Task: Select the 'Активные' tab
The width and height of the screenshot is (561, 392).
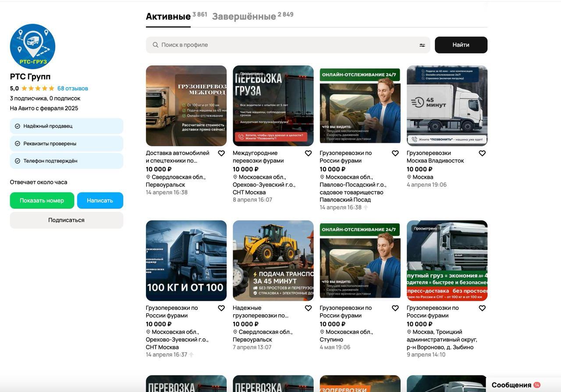Action: (x=168, y=17)
